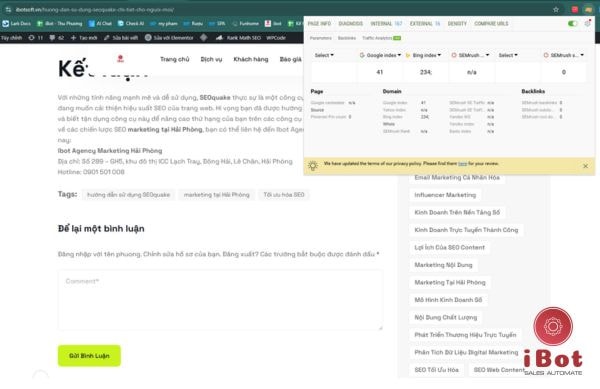Open Rank Math SEO in admin bar

238,37
